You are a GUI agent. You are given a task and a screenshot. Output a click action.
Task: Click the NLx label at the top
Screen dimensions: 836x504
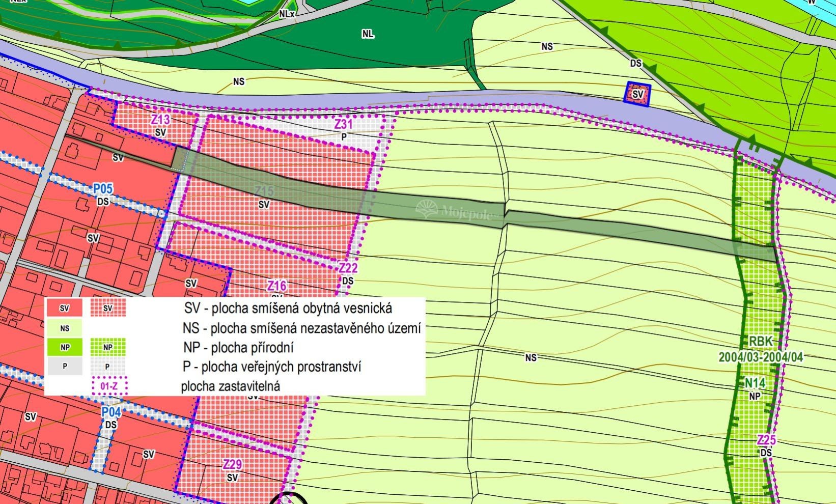click(287, 14)
